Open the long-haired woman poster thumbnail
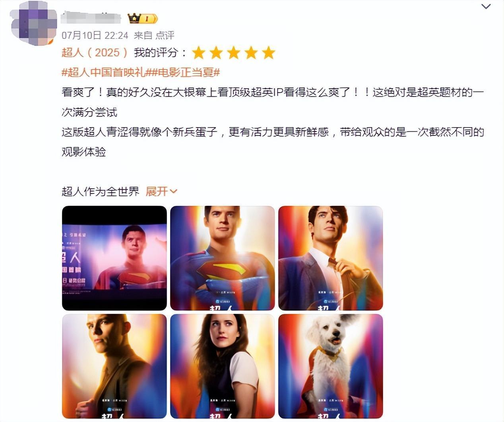Viewport: 504px width, 422px height. coord(223,366)
